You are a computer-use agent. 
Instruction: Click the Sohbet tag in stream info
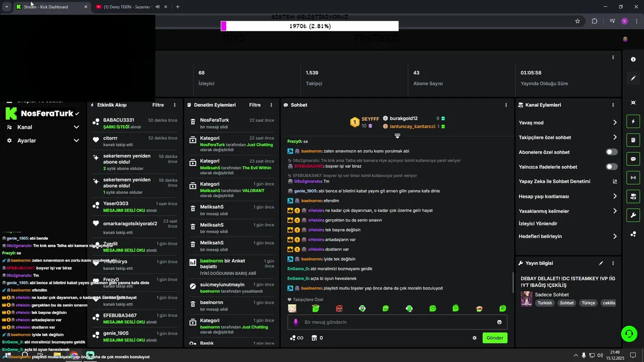567,303
